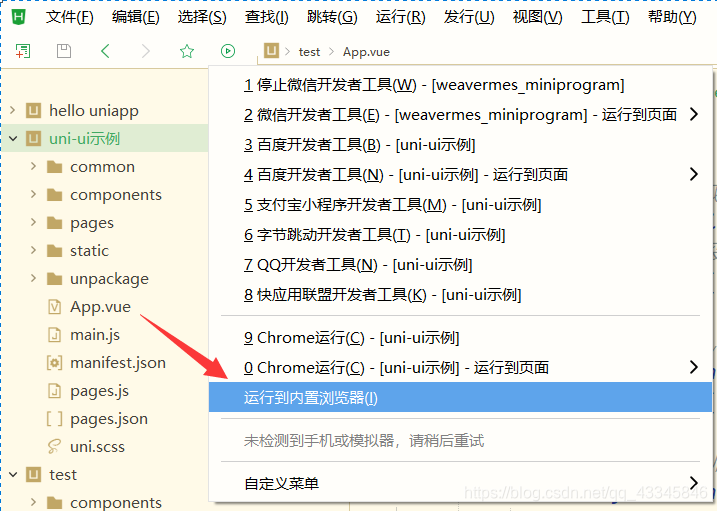Open the 查找(I) menu
This screenshot has width=717, height=511.
click(x=267, y=17)
